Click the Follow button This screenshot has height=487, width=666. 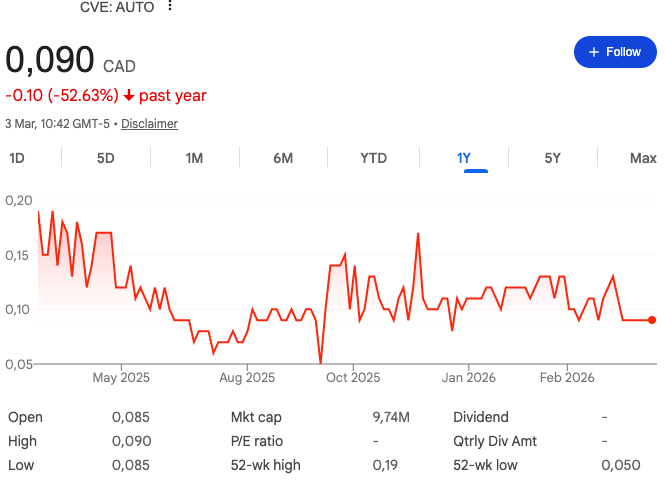click(x=615, y=52)
